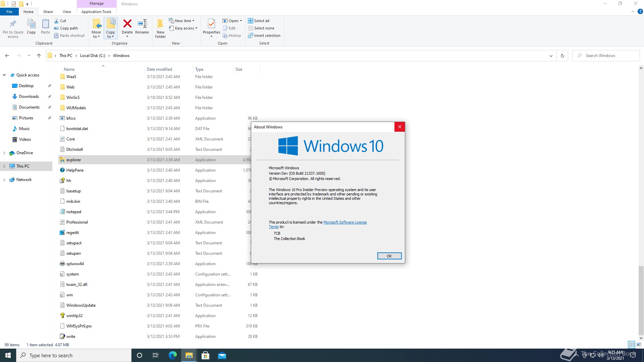Screen dimensions: 644x362
Task: Click Select none in ribbon
Action: (261, 28)
